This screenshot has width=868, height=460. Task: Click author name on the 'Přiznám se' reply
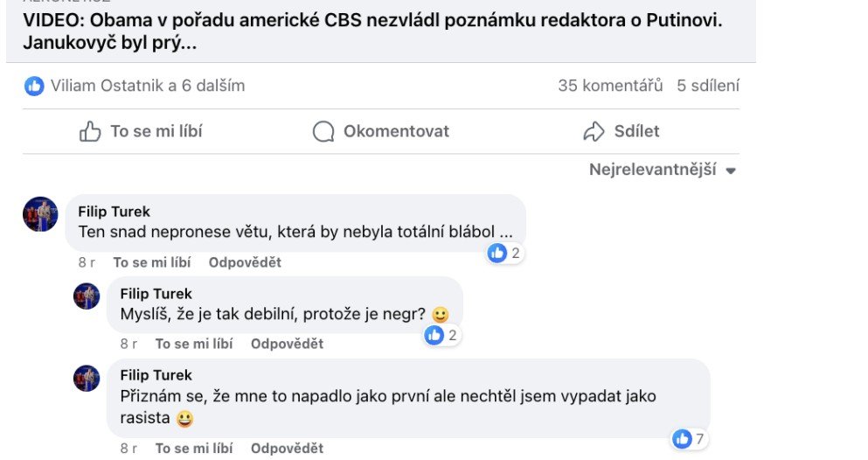pos(156,375)
